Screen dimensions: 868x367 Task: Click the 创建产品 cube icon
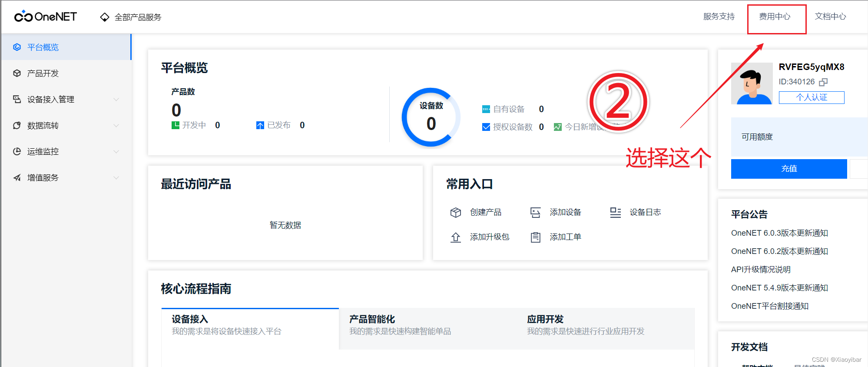(x=455, y=212)
